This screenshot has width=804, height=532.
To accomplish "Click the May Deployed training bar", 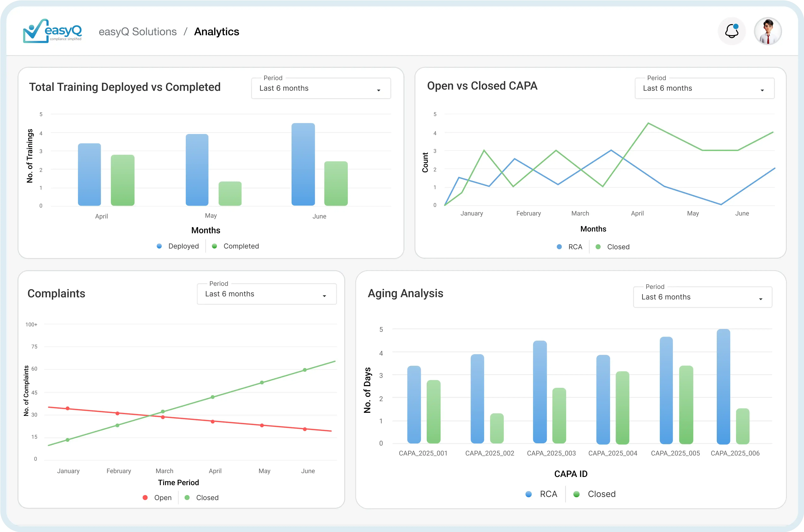I will click(197, 170).
